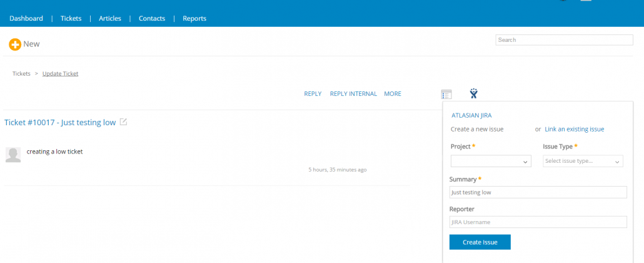The width and height of the screenshot is (644, 263).
Task: Open the Articles menu
Action: [110, 19]
